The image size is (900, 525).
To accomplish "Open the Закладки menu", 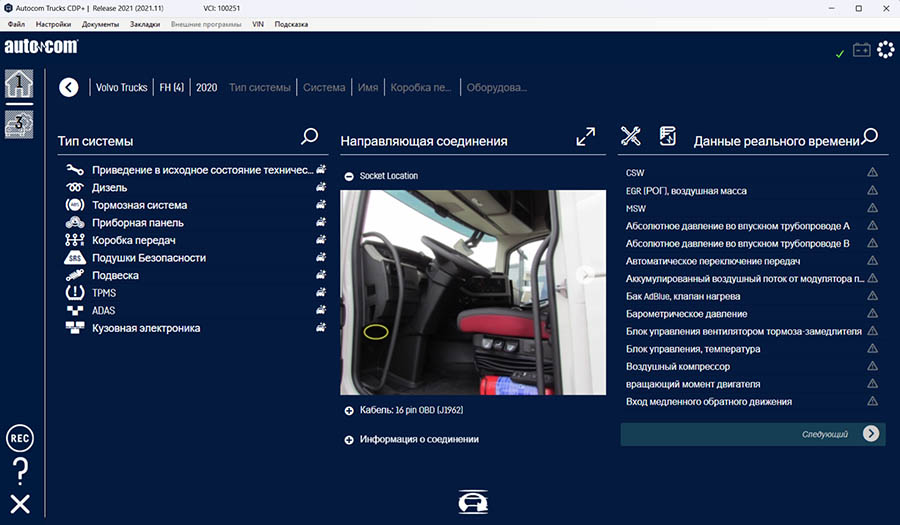I will (144, 23).
